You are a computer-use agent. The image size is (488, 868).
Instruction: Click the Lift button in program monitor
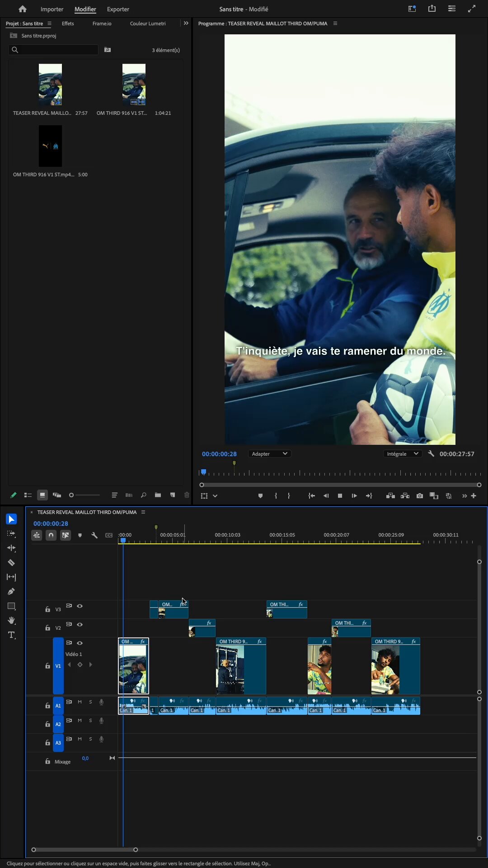tap(390, 496)
